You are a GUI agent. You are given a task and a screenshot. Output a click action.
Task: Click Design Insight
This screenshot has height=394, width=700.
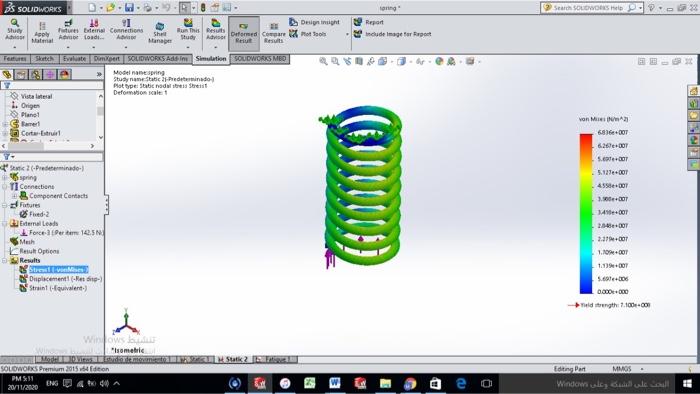pos(314,22)
